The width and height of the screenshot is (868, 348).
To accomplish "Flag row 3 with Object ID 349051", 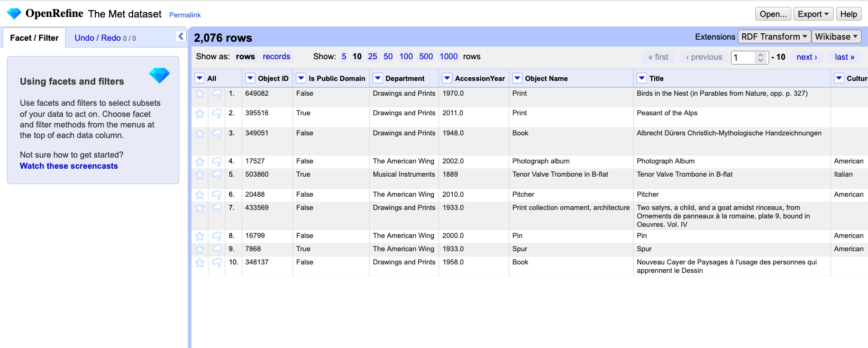I will point(217,133).
